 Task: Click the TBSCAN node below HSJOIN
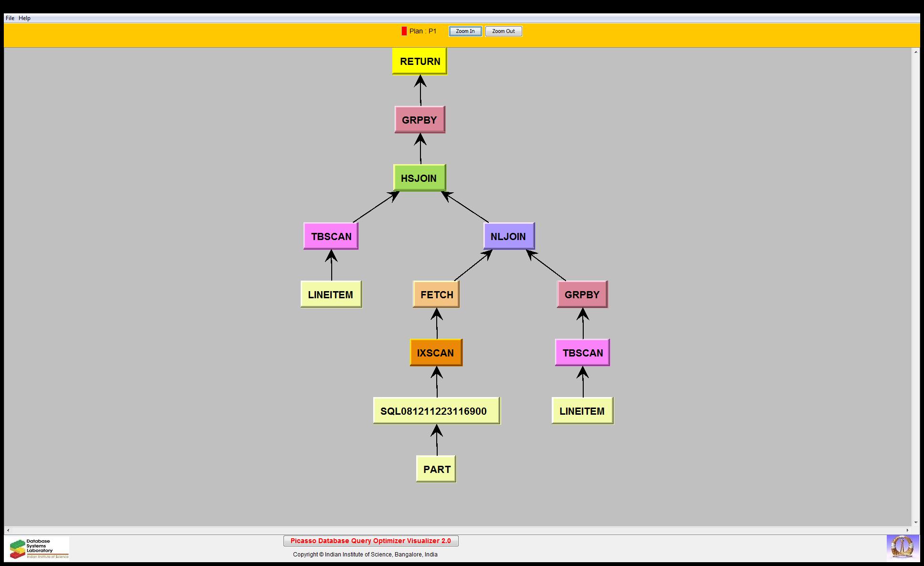click(331, 236)
